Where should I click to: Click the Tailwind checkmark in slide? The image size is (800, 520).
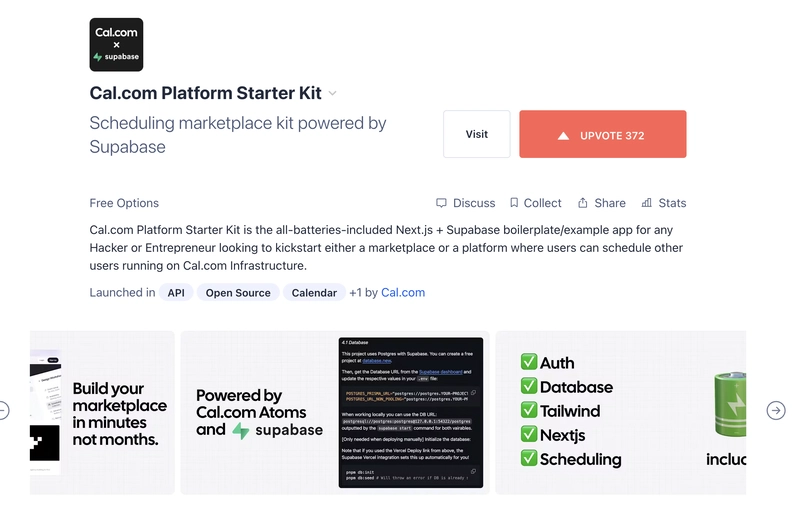[529, 410]
